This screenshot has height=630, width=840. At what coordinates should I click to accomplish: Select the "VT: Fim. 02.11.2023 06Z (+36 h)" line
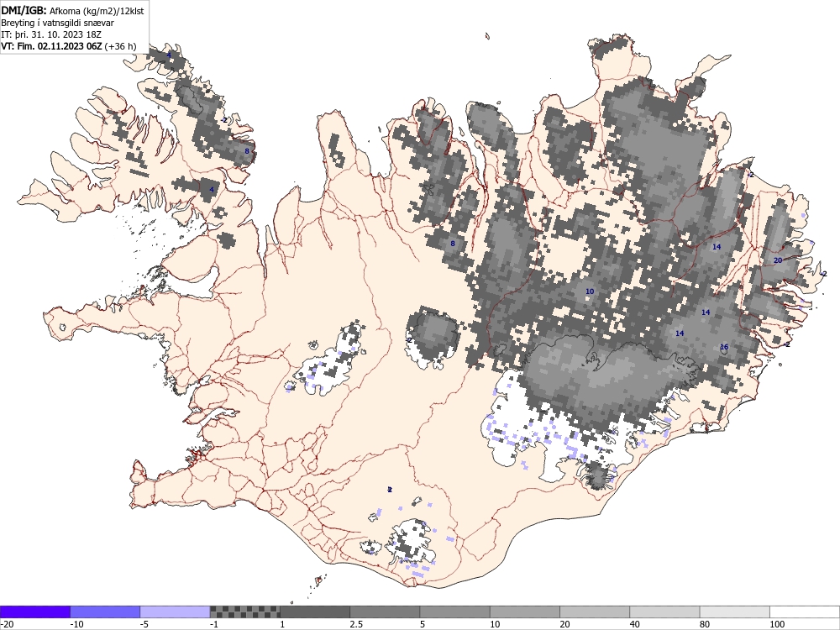click(69, 46)
